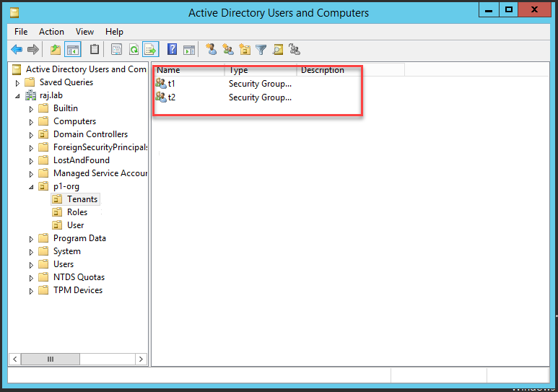Expand the Computers container
This screenshot has width=558, height=392.
tap(31, 122)
